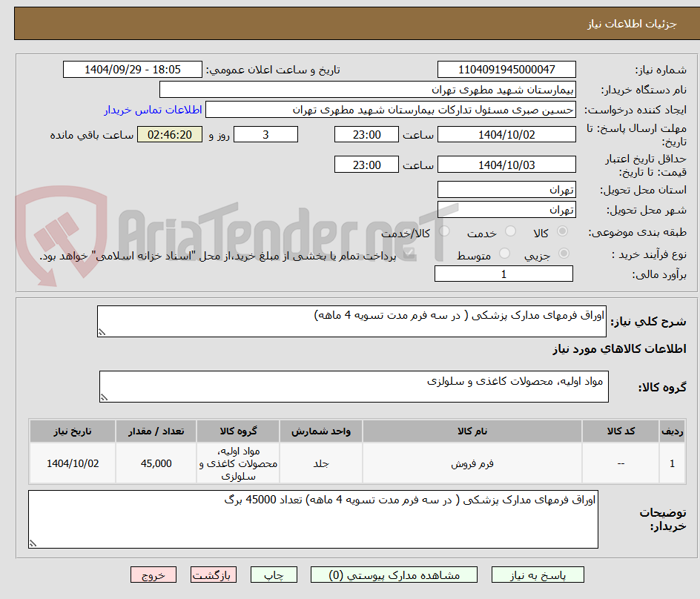Screen dimensions: 700x599
Task: Click the resize handle of توضیحات خریدار box
Action: (x=33, y=543)
